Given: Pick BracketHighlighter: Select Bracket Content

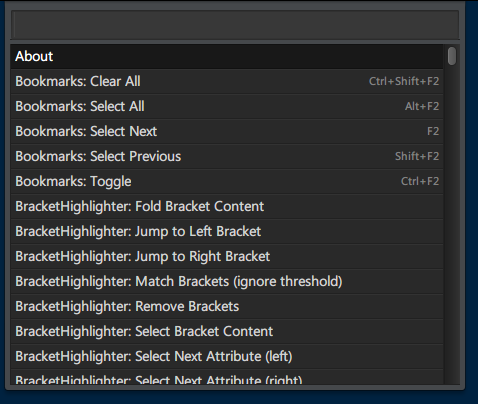Looking at the screenshot, I should tap(227, 332).
